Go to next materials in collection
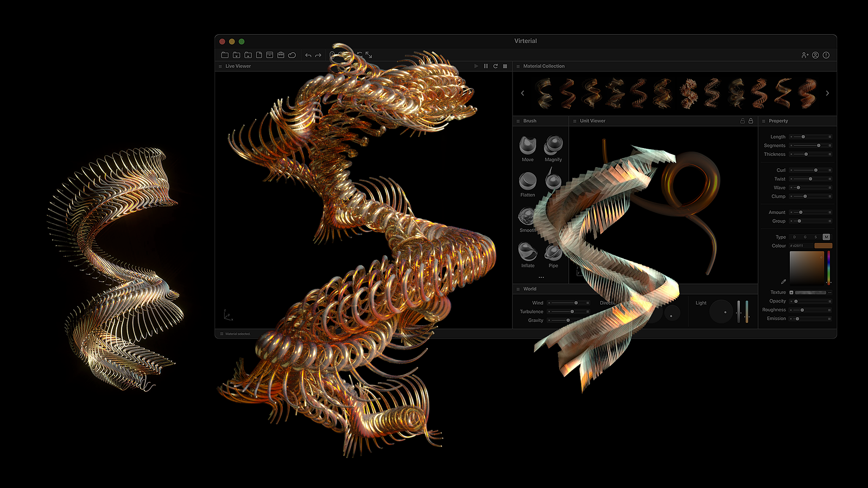868x488 pixels. point(827,93)
